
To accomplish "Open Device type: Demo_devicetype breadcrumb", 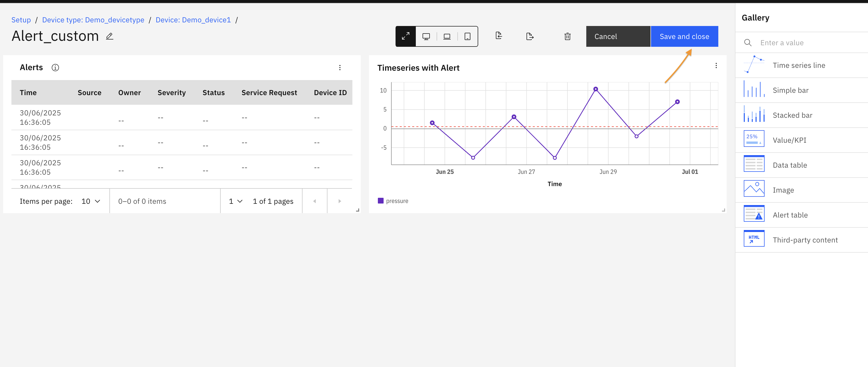I will (93, 20).
